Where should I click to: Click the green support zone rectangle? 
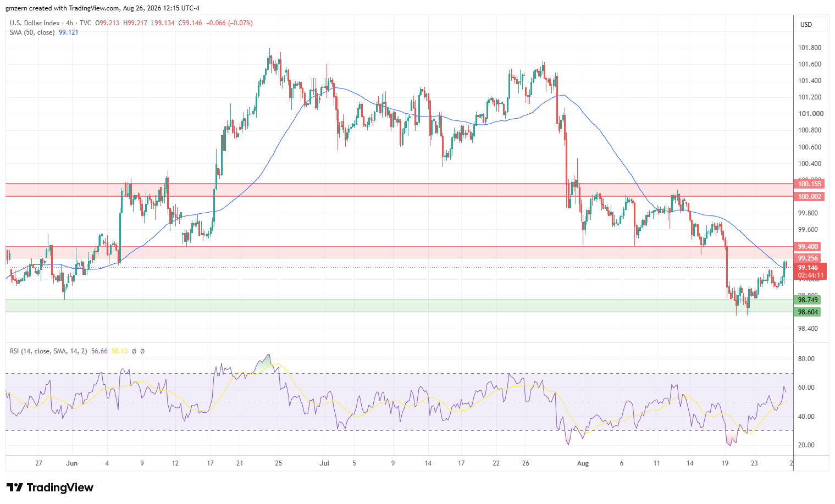coord(399,306)
